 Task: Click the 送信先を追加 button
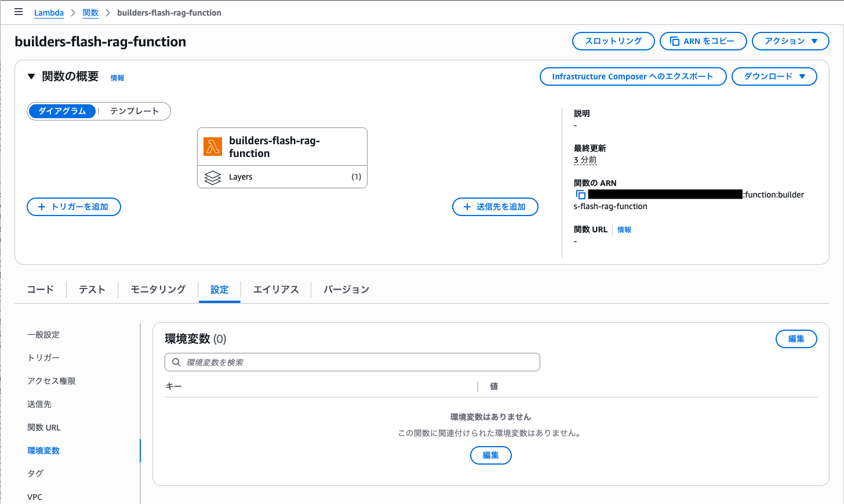495,207
